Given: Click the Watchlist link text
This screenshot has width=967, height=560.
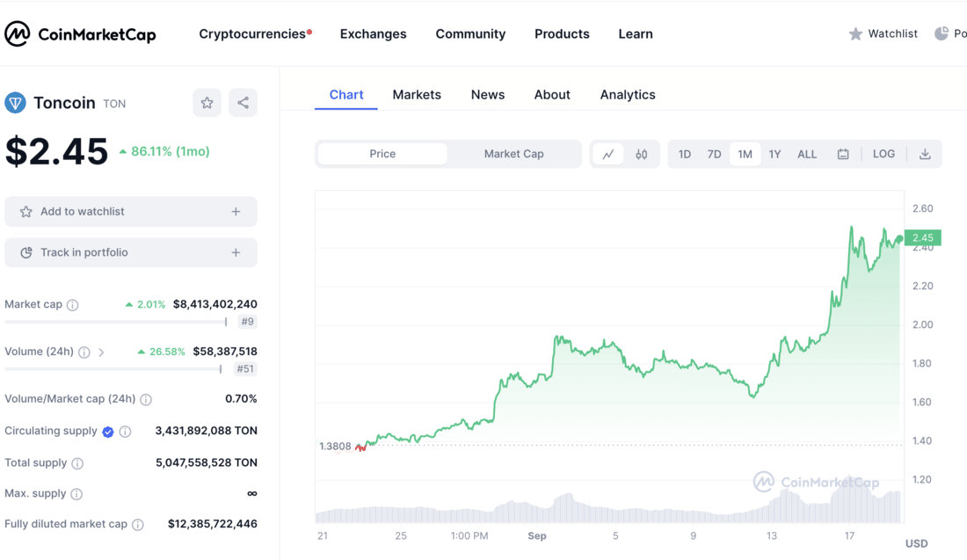Looking at the screenshot, I should point(892,33).
